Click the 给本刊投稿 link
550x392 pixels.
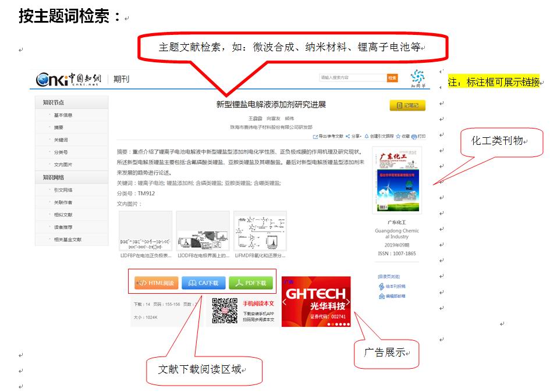[x=395, y=286]
